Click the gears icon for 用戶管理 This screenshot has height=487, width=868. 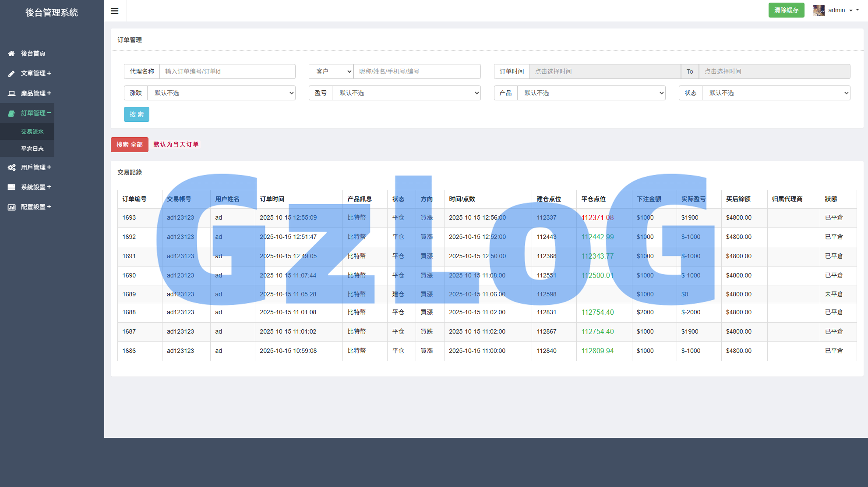11,167
